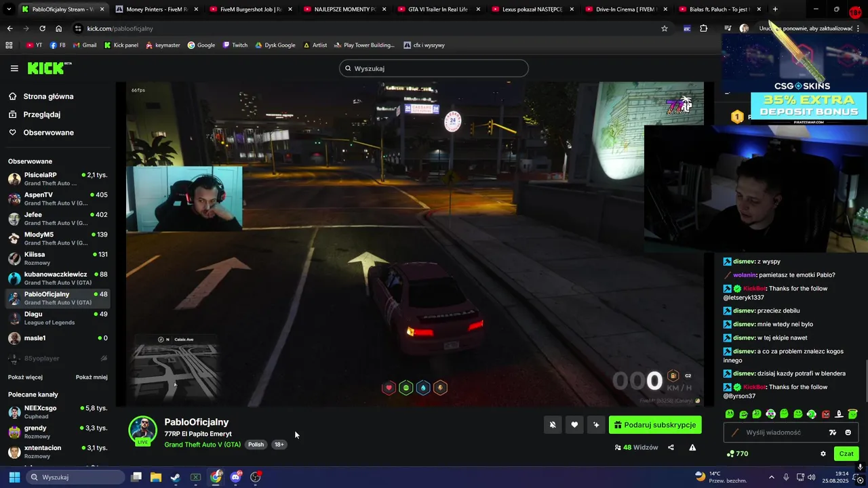
Task: Open Dysk Google bookmark
Action: pos(275,45)
